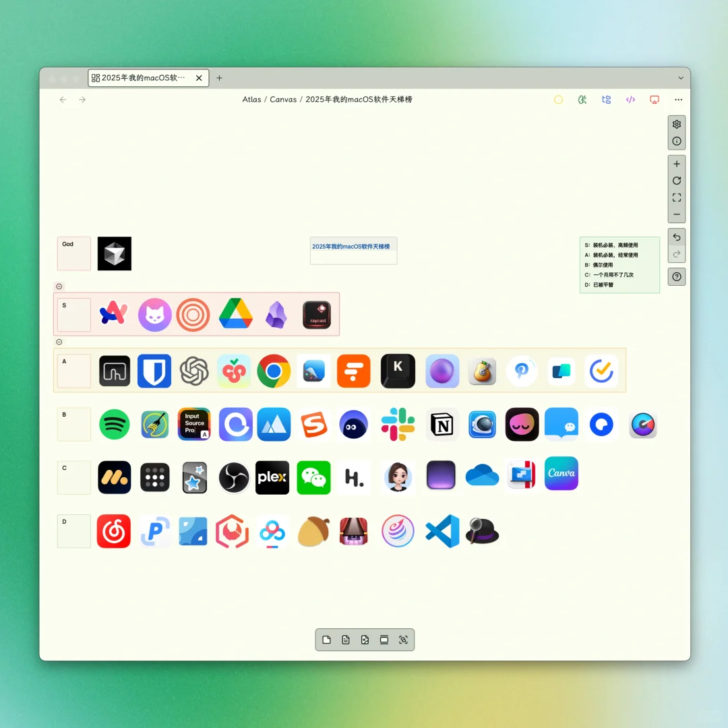Add new card from bottom toolbar
The height and width of the screenshot is (728, 728).
point(326,640)
